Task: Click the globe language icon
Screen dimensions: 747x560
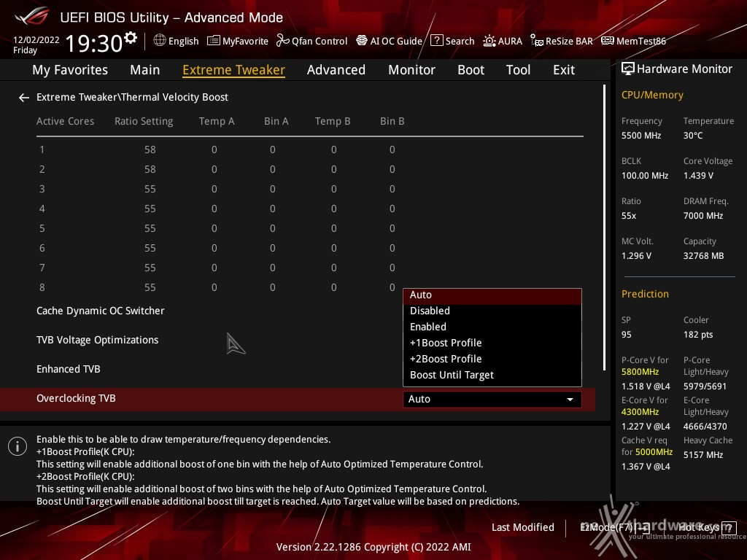Action: pyautogui.click(x=160, y=41)
